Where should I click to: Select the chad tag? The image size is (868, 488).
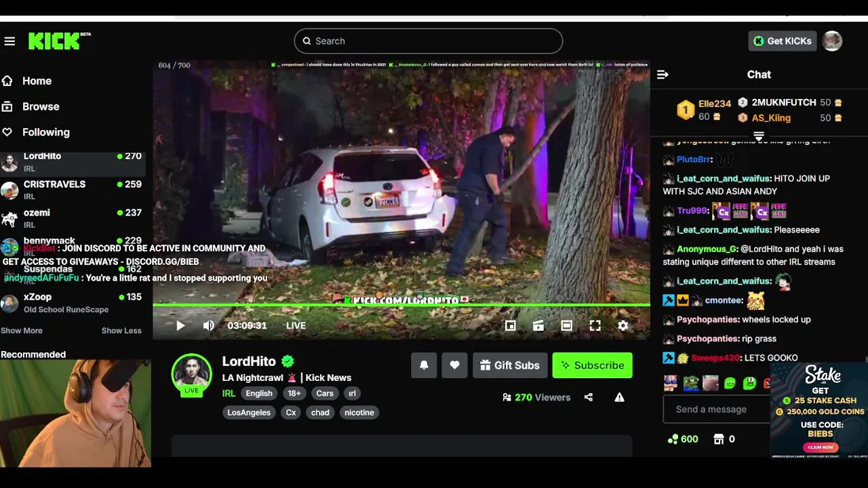point(320,412)
